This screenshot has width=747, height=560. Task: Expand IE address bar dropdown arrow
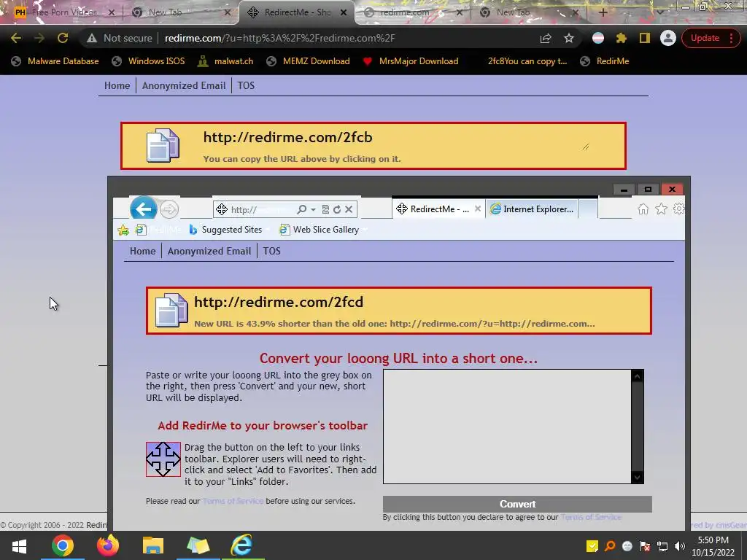313,209
